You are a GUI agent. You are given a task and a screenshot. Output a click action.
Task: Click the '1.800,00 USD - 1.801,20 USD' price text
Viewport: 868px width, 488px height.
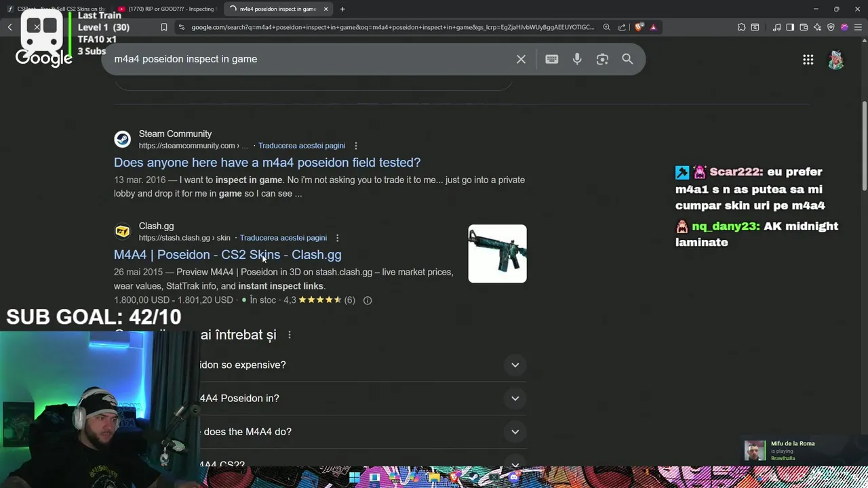point(173,300)
